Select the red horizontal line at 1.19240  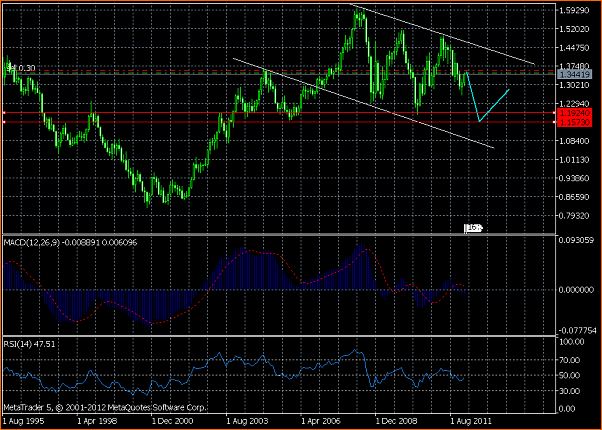279,112
